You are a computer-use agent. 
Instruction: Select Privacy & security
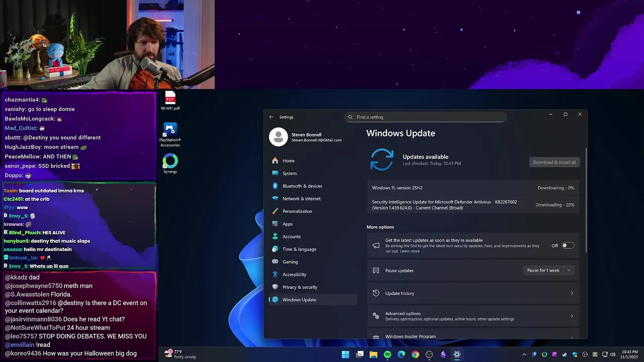pyautogui.click(x=312, y=287)
